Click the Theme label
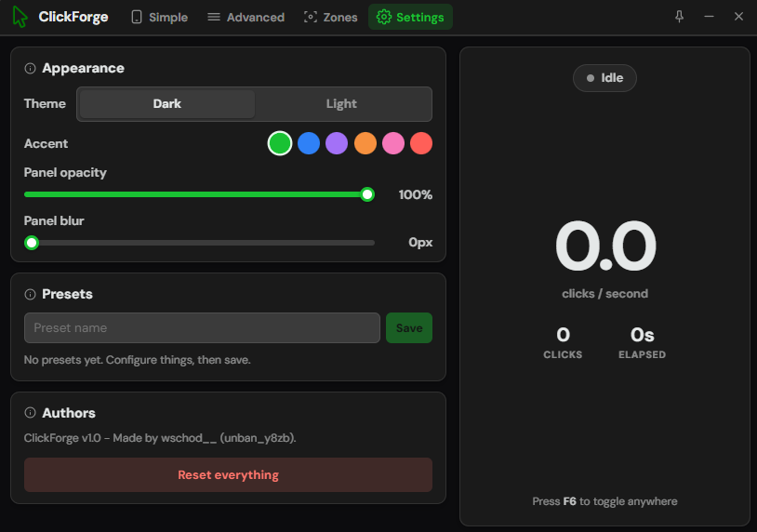 point(45,103)
